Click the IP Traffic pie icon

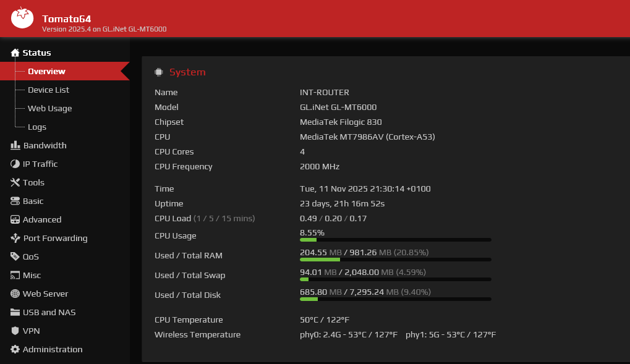[15, 164]
